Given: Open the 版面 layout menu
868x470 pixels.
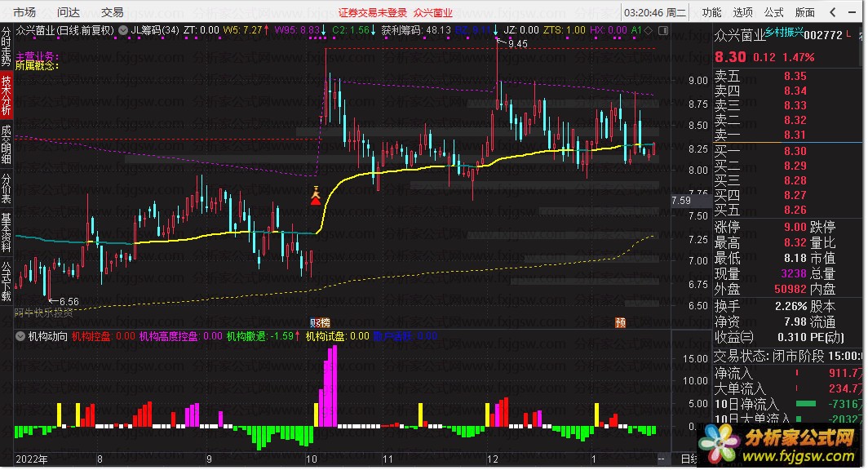Looking at the screenshot, I should 805,11.
